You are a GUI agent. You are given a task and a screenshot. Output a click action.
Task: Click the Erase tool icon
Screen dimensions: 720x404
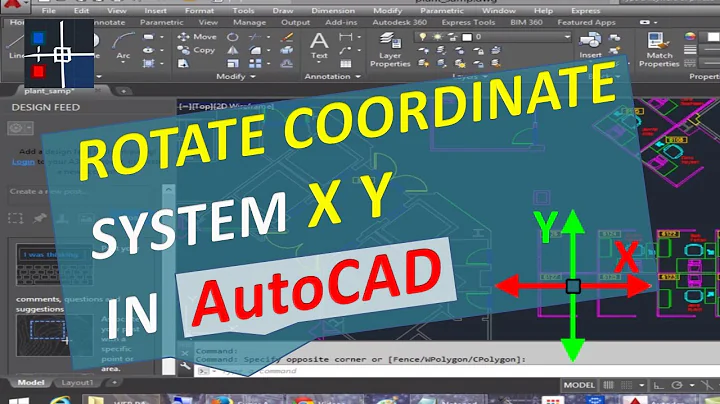[287, 37]
